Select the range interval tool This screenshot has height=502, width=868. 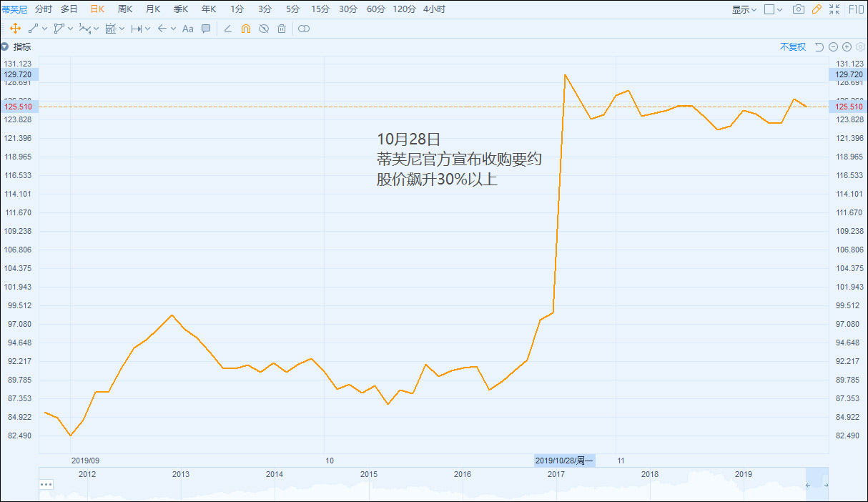[x=136, y=29]
